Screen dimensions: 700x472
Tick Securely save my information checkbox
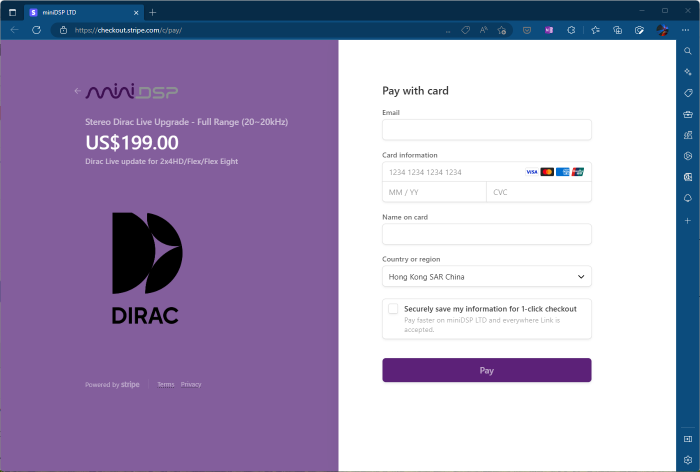tap(393, 309)
